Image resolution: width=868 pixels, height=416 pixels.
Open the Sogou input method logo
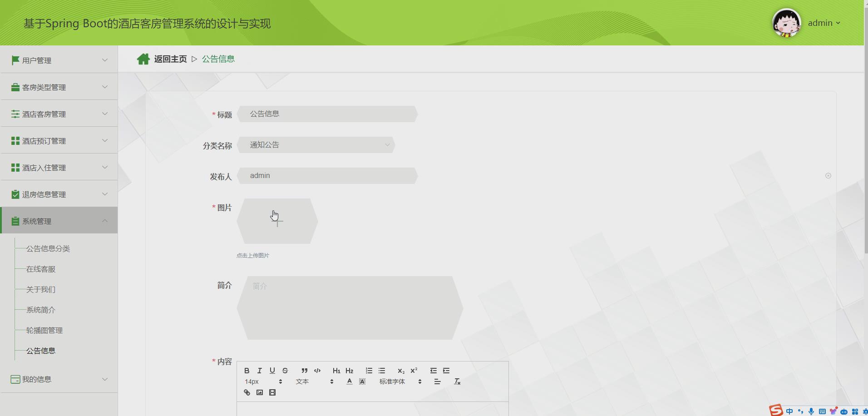[x=776, y=411]
